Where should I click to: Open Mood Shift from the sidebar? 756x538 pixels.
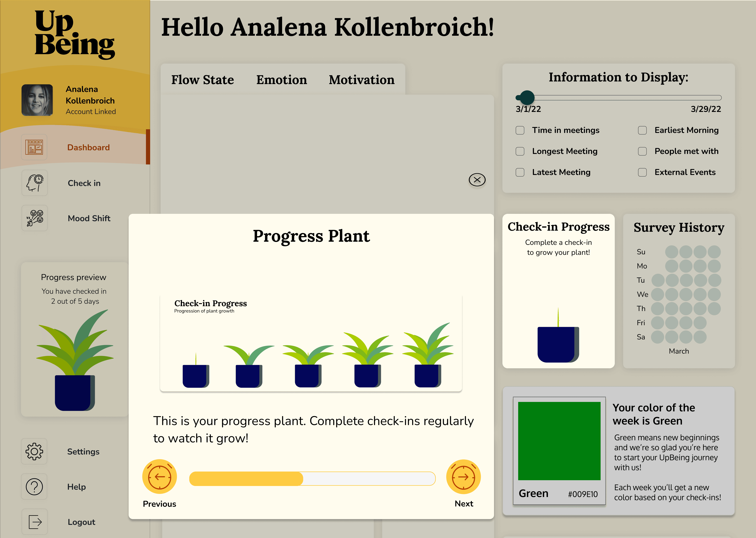(89, 218)
